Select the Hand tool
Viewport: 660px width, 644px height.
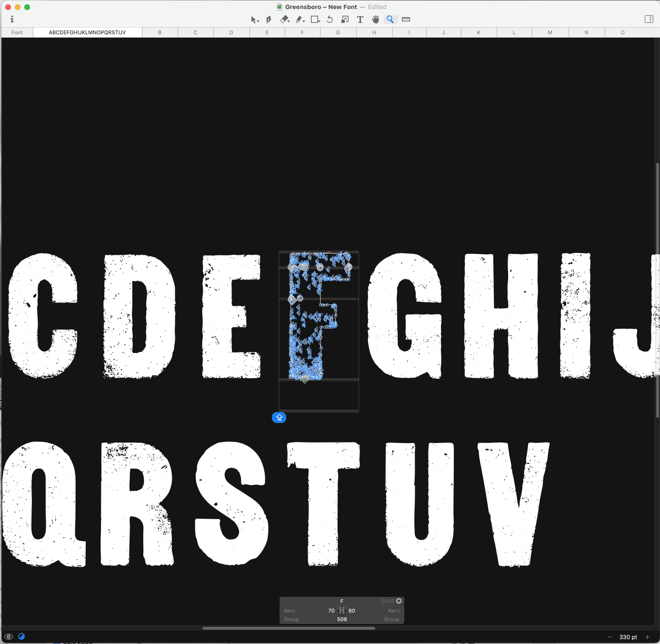coord(375,20)
